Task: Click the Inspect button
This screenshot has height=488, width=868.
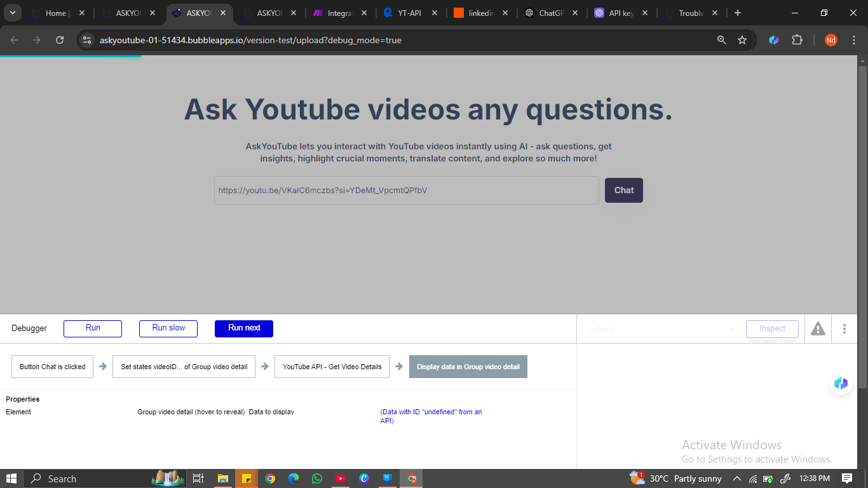Action: click(772, 329)
